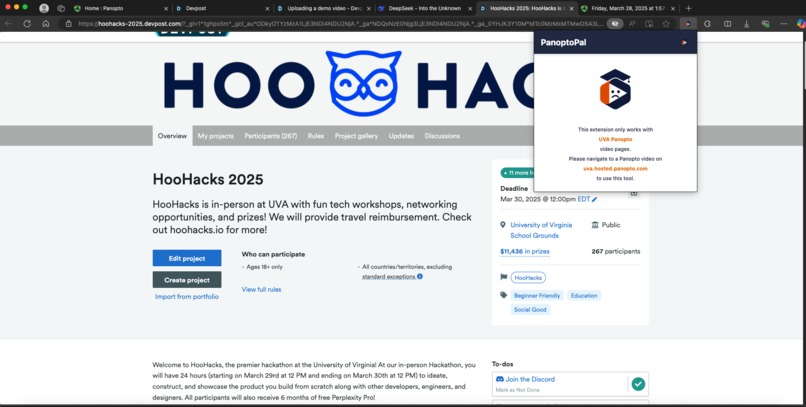
Task: Open View full rules link
Action: coord(261,290)
